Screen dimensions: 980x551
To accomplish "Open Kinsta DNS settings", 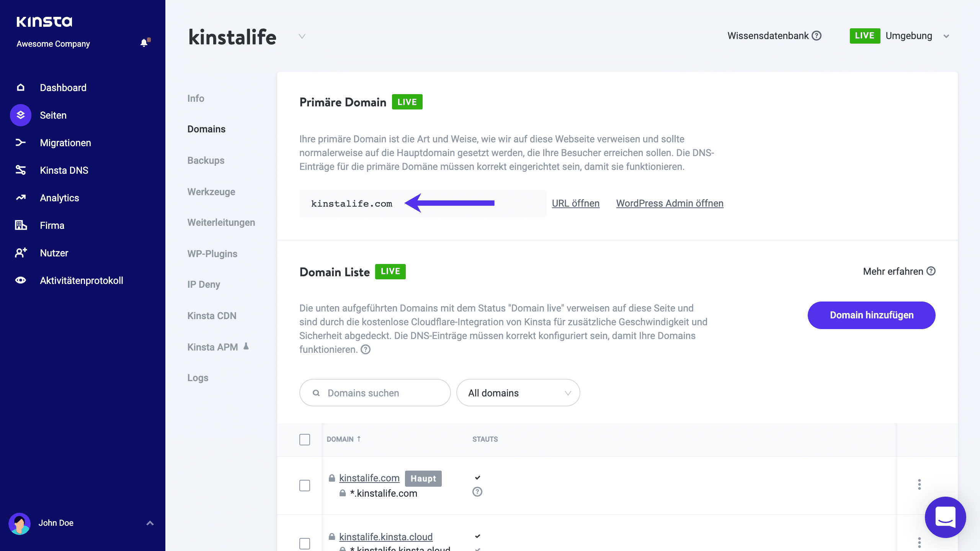I will [64, 170].
